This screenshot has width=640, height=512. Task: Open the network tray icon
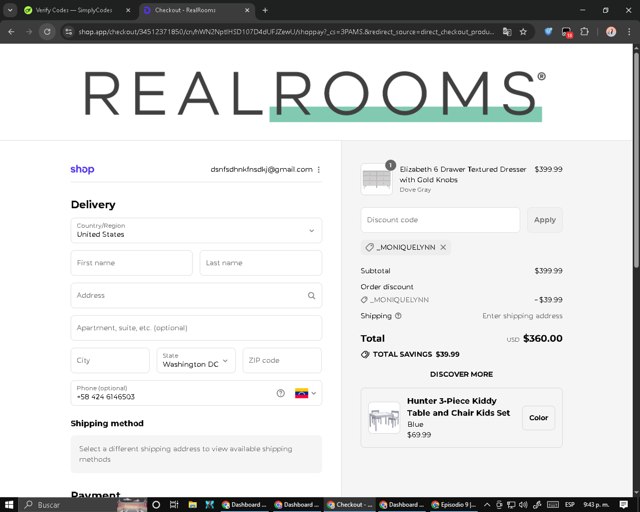(511, 505)
